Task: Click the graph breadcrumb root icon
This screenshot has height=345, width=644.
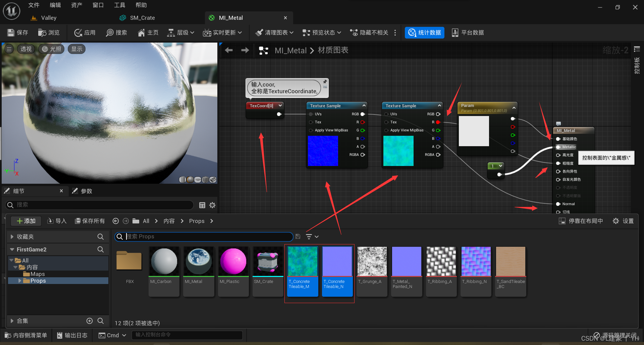Action: [264, 51]
